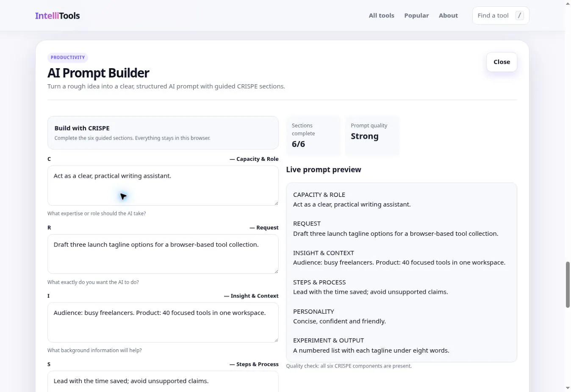Close the AI Prompt Builder panel

coord(502,62)
